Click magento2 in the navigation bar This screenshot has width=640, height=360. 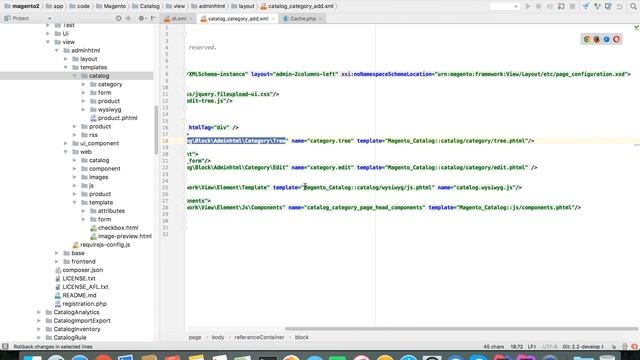(22, 6)
